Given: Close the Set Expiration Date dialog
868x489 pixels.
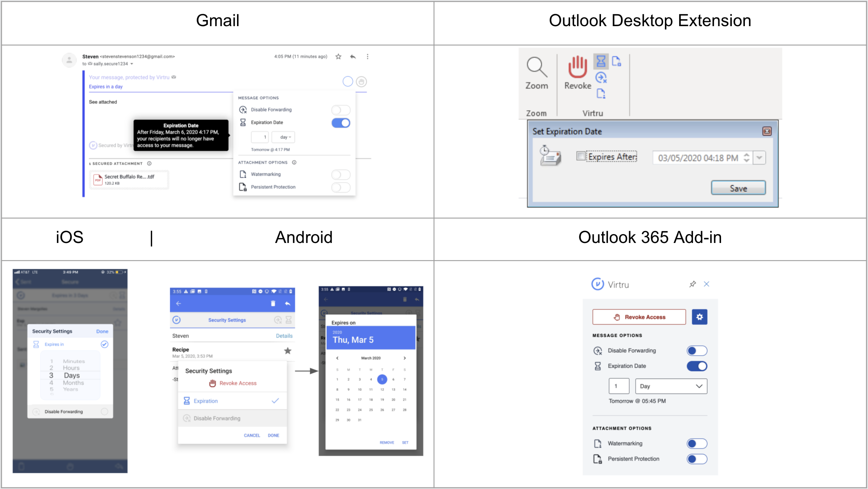Looking at the screenshot, I should tap(767, 131).
